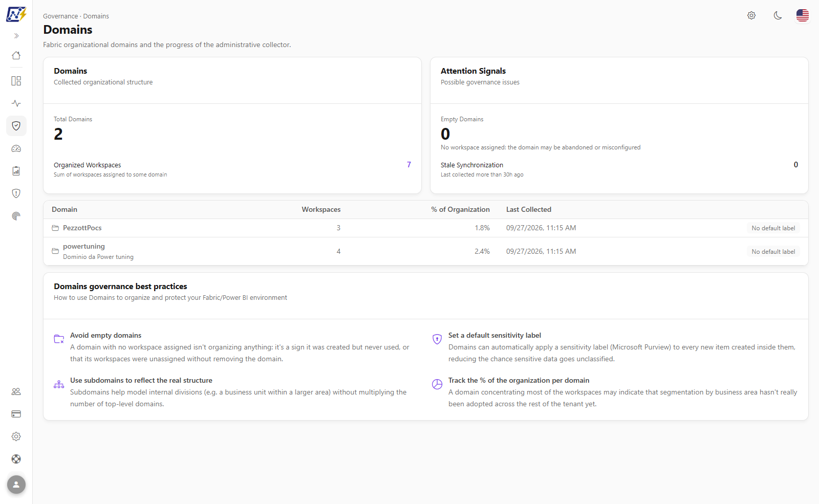This screenshot has width=819, height=504.
Task: Click the Organized Workspaces count 7
Action: (x=409, y=165)
